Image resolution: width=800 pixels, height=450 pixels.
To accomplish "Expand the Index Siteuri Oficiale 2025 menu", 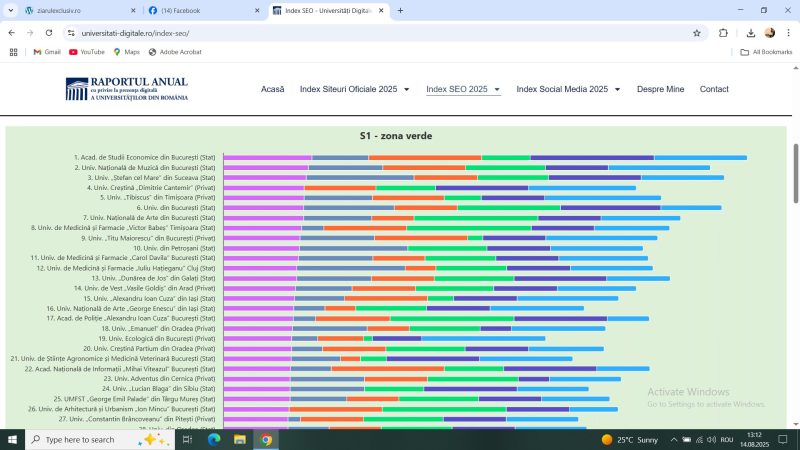I will (x=354, y=89).
